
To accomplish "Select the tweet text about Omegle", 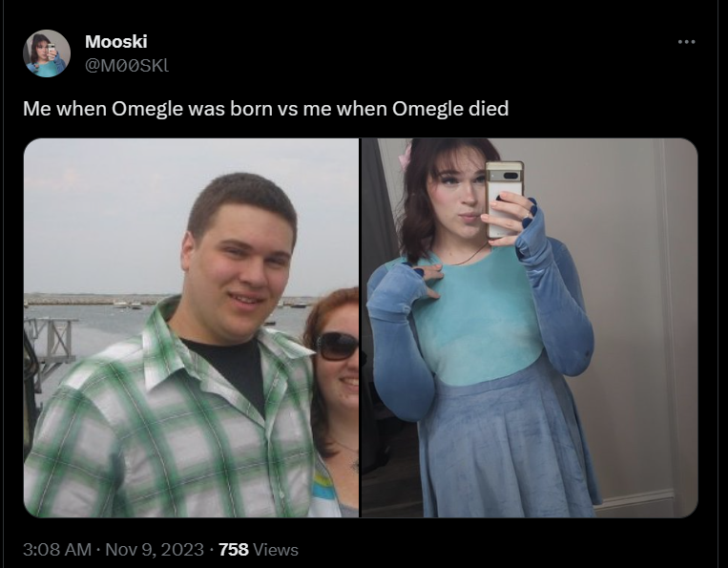I will point(265,109).
